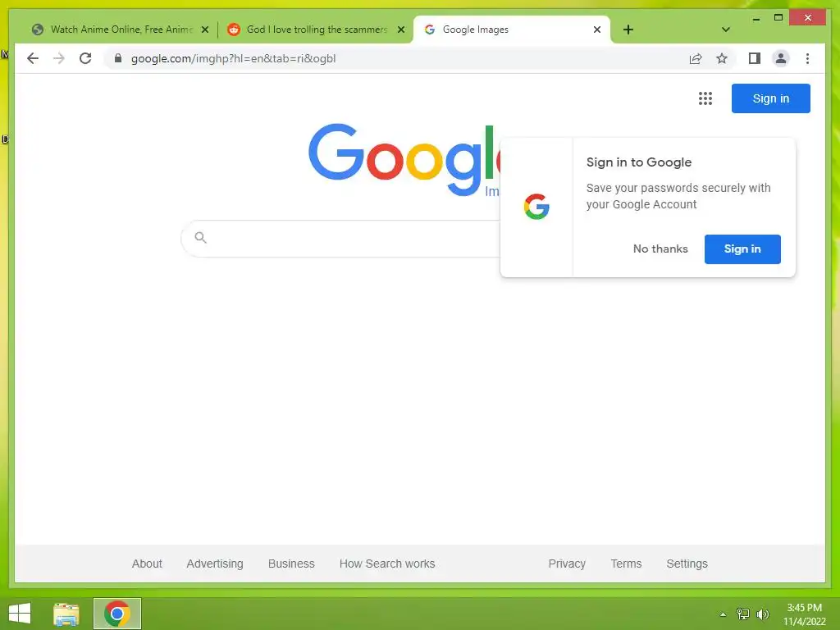Open the Google apps grid
This screenshot has width=840, height=630.
pos(705,98)
